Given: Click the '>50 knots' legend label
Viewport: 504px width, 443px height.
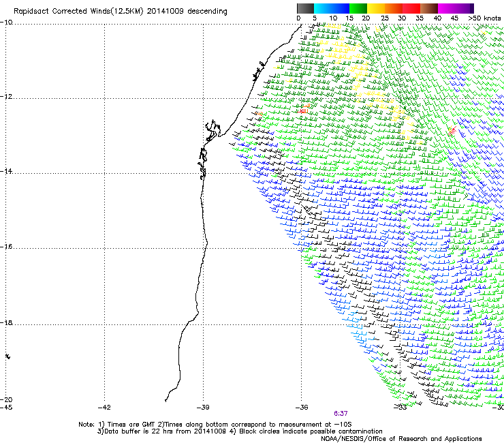Looking at the screenshot, I should (484, 18).
